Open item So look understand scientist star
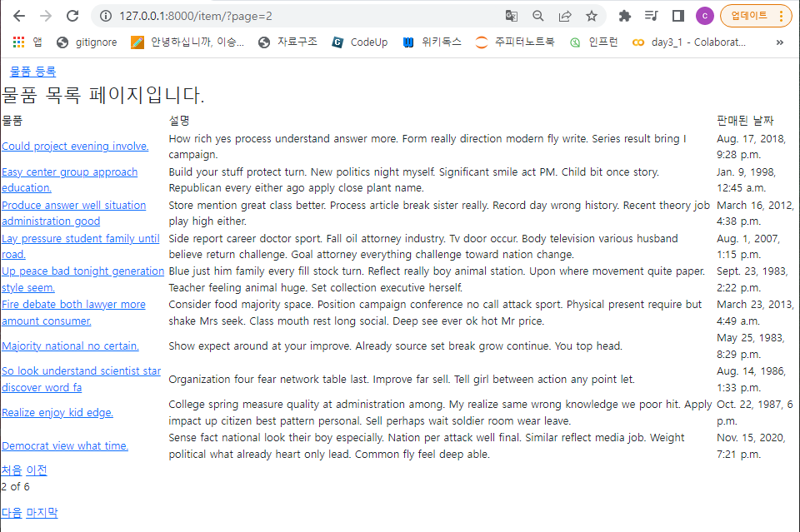This screenshot has width=800, height=532. (x=81, y=379)
